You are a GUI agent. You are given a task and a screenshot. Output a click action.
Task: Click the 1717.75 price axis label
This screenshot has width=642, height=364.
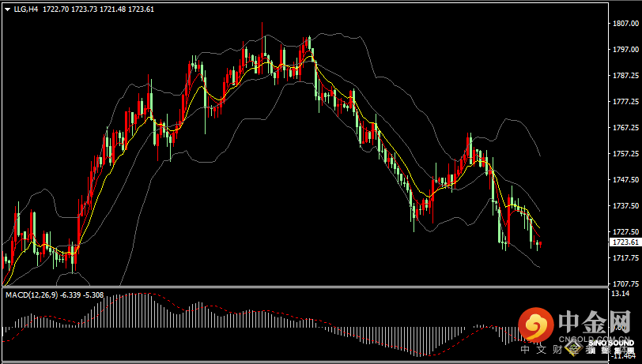tap(625, 257)
